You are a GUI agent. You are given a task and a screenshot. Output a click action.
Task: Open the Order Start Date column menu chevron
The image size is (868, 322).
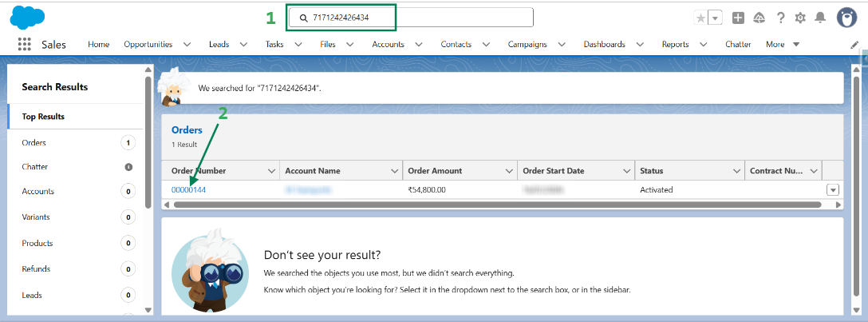point(626,171)
